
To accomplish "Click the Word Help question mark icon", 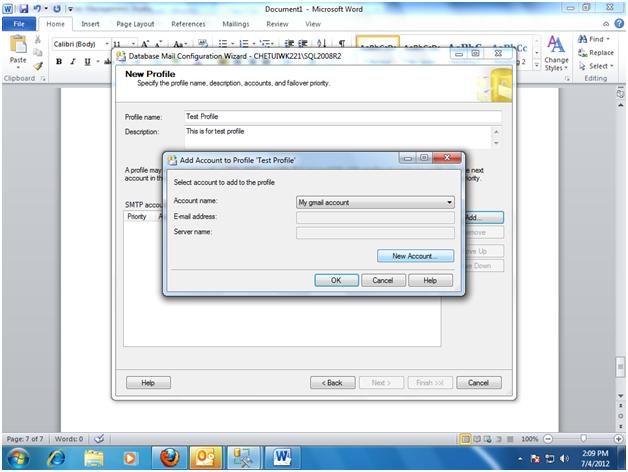I will 619,24.
